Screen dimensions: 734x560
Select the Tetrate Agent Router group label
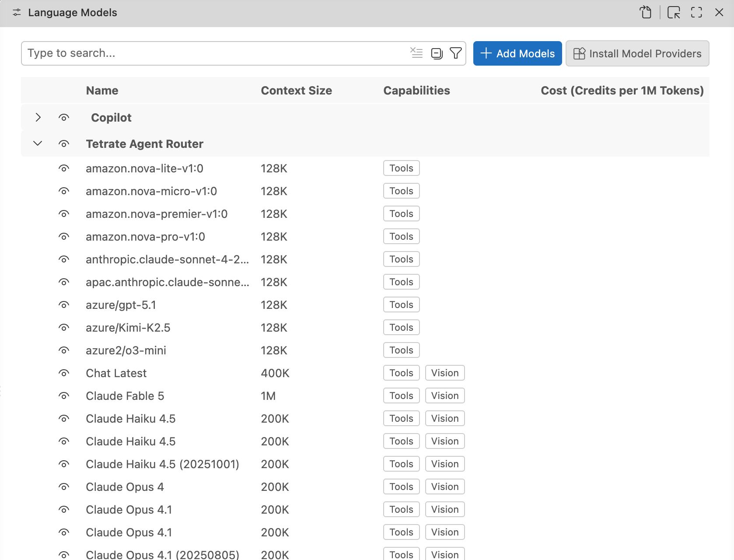pyautogui.click(x=144, y=143)
